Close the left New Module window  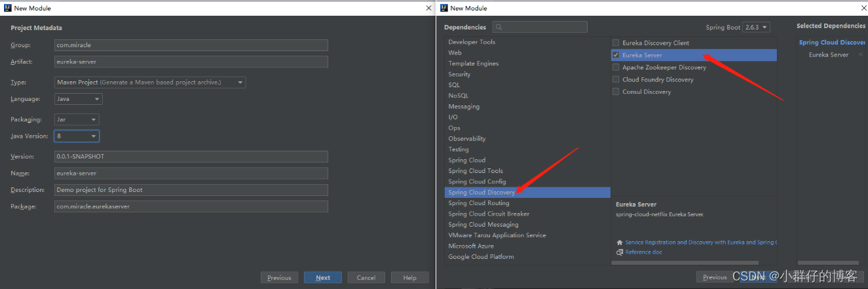(428, 8)
